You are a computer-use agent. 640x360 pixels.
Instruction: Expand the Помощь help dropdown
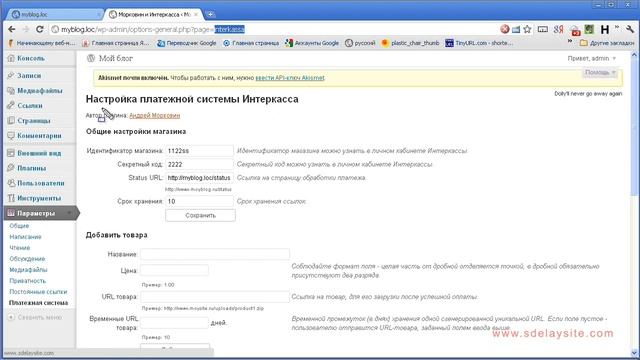[x=600, y=72]
